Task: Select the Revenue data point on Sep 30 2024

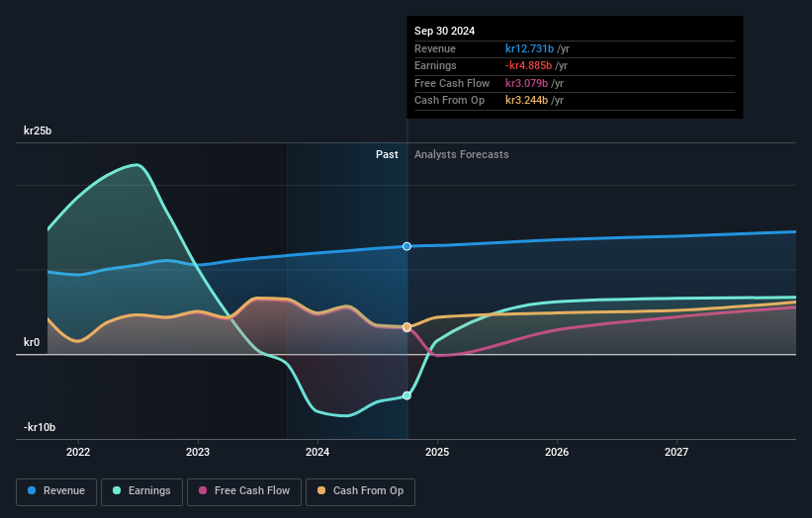Action: (407, 246)
